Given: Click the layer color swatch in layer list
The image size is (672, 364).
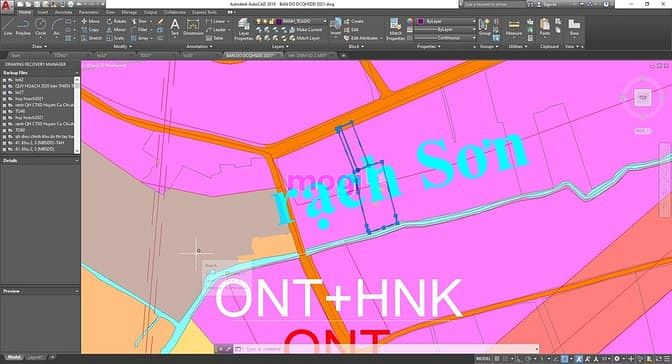Looking at the screenshot, I should (x=279, y=21).
